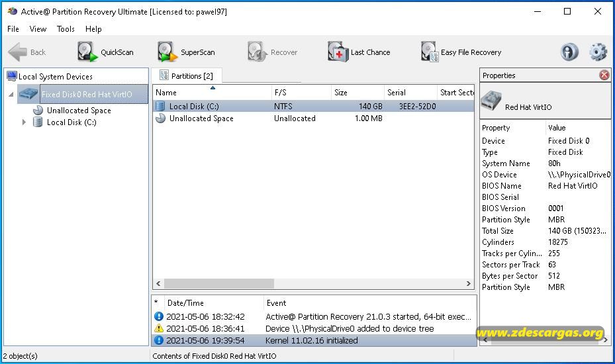This screenshot has width=615, height=364.
Task: Click the Local System Devices computer icon
Action: point(12,76)
